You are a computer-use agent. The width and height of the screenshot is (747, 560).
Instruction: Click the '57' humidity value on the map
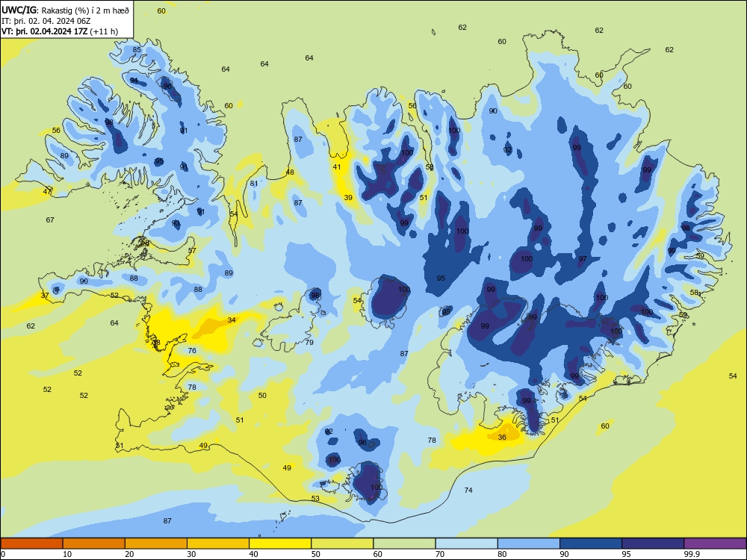(x=192, y=250)
